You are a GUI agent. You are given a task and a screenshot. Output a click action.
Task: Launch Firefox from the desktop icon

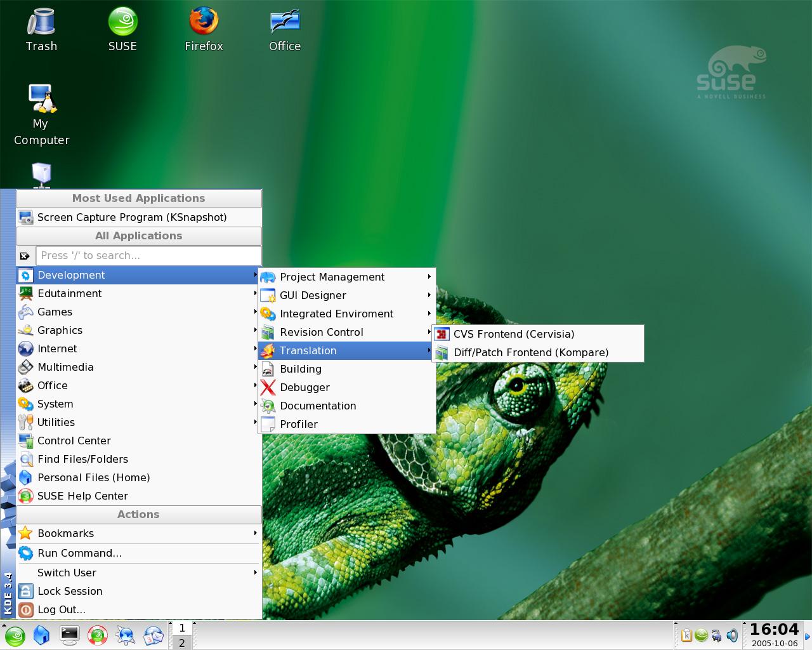[204, 29]
